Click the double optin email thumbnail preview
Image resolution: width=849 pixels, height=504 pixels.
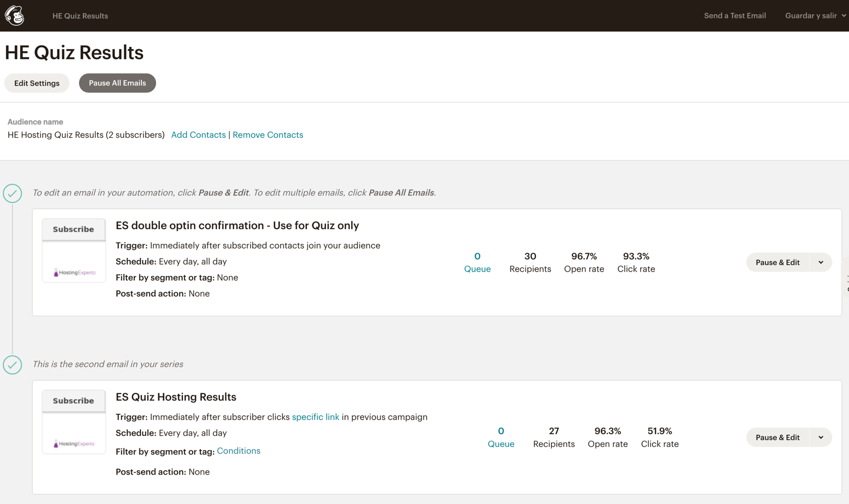click(74, 250)
